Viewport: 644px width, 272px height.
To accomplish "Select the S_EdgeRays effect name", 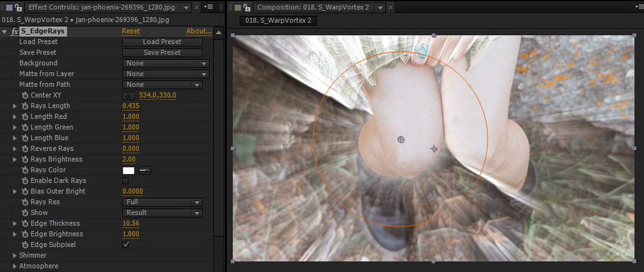I will pyautogui.click(x=43, y=31).
